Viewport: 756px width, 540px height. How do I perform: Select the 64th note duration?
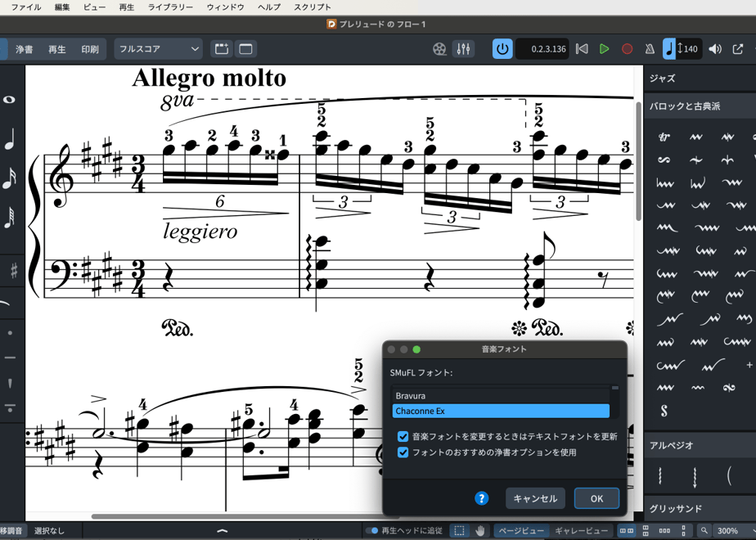point(10,217)
